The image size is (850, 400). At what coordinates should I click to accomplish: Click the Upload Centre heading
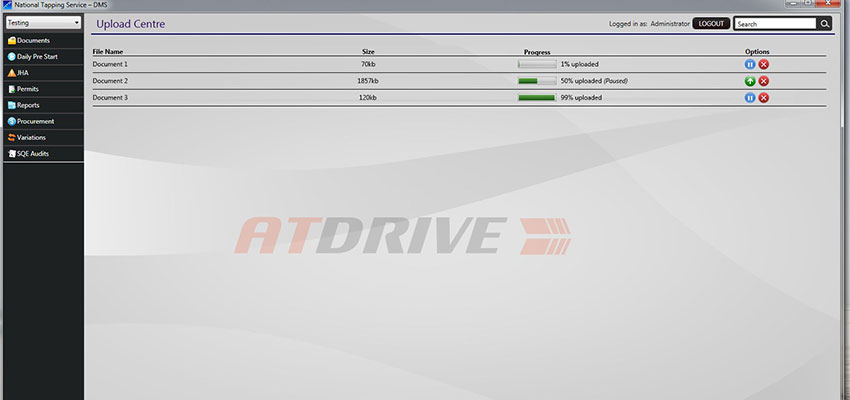coord(131,24)
